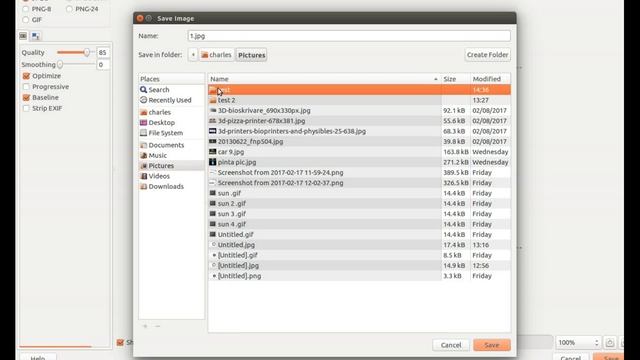Click the Help button in background window
The height and width of the screenshot is (360, 640).
(x=38, y=357)
